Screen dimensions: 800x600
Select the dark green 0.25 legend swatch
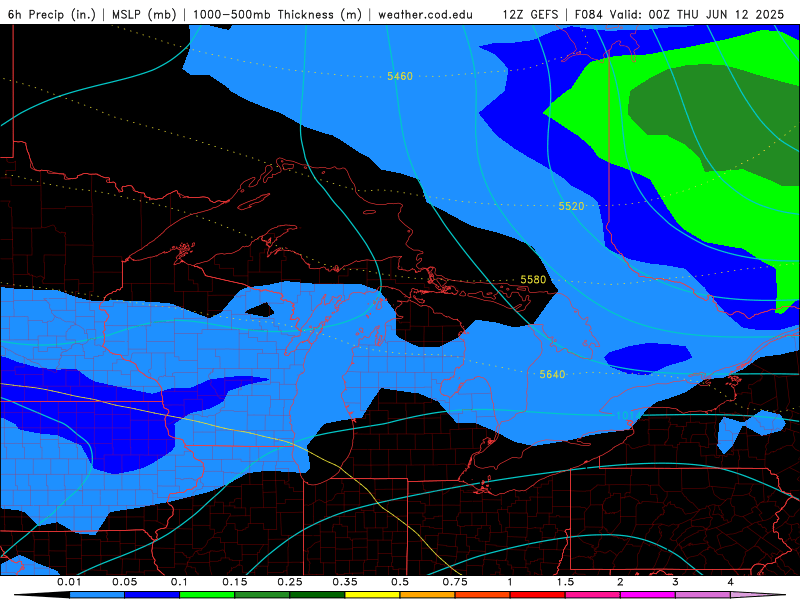(x=317, y=595)
